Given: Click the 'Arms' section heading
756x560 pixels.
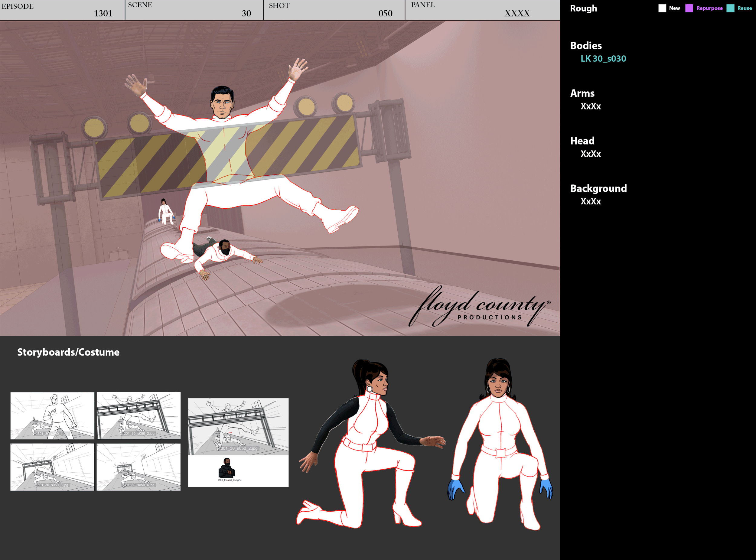Looking at the screenshot, I should point(582,93).
